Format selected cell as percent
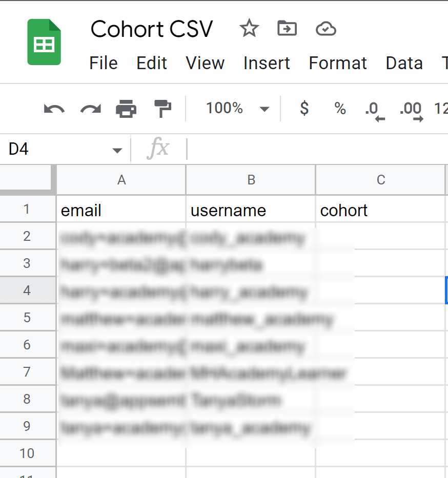Image resolution: width=448 pixels, height=478 pixels. coord(340,108)
